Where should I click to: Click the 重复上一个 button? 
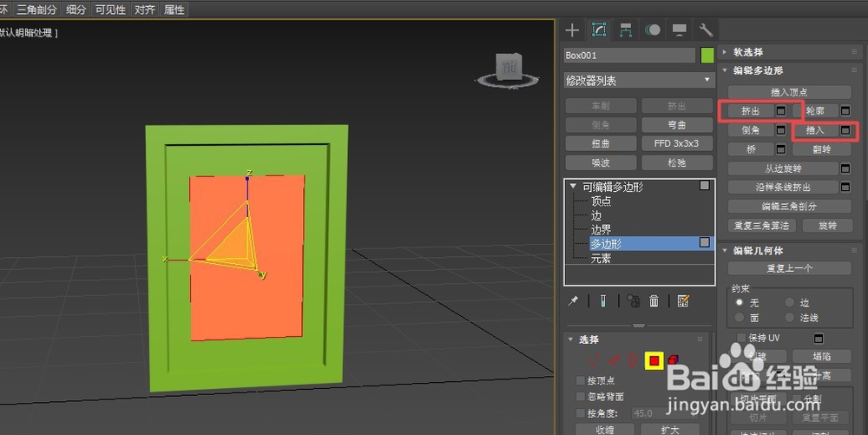click(x=789, y=268)
